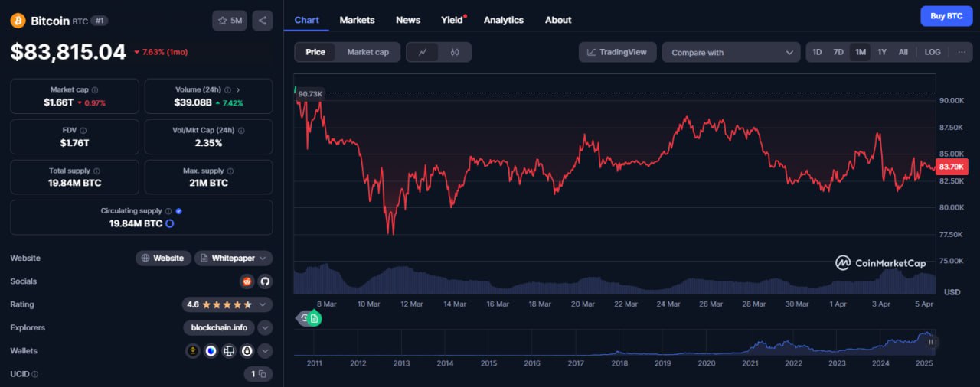Image resolution: width=980 pixels, height=387 pixels.
Task: Open blockchain.info explorer link
Action: pyautogui.click(x=218, y=327)
